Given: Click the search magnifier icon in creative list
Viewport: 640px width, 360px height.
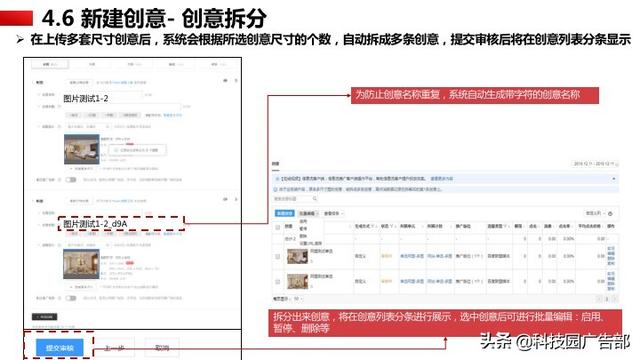Looking at the screenshot, I should coord(315,198).
